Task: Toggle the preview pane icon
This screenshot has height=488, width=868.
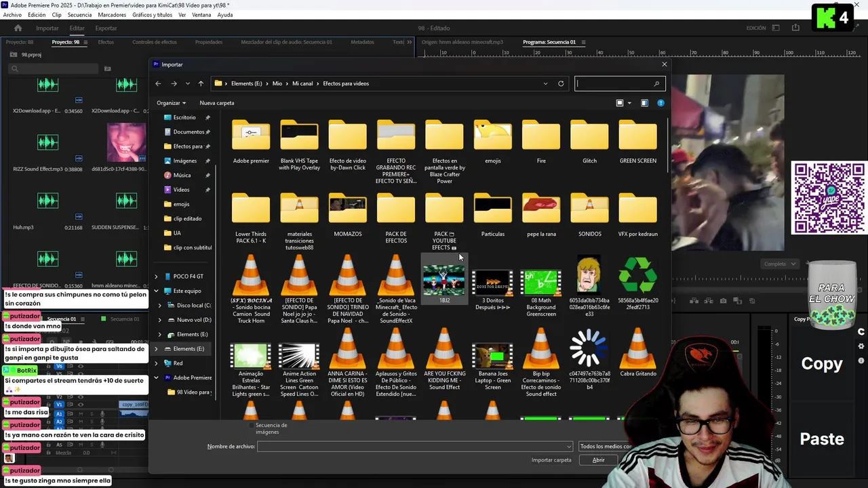Action: pos(644,103)
